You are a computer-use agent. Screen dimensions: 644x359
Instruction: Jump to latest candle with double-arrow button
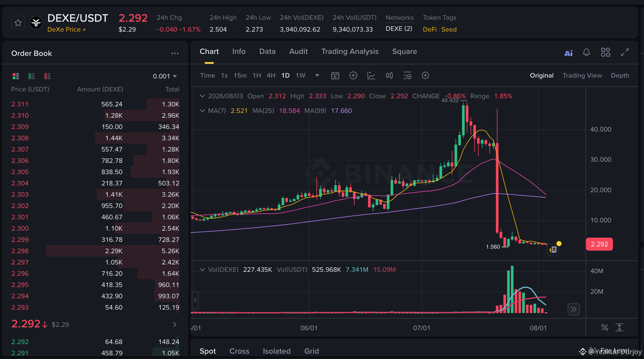(574, 309)
